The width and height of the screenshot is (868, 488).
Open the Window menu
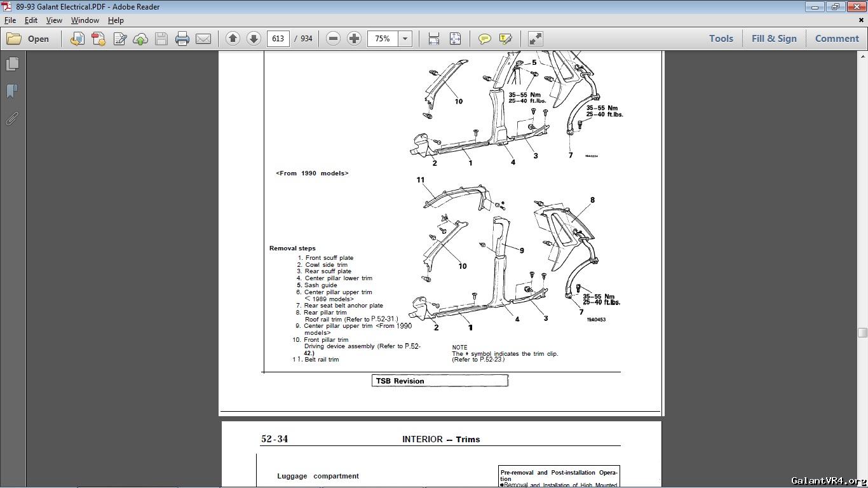(x=85, y=20)
